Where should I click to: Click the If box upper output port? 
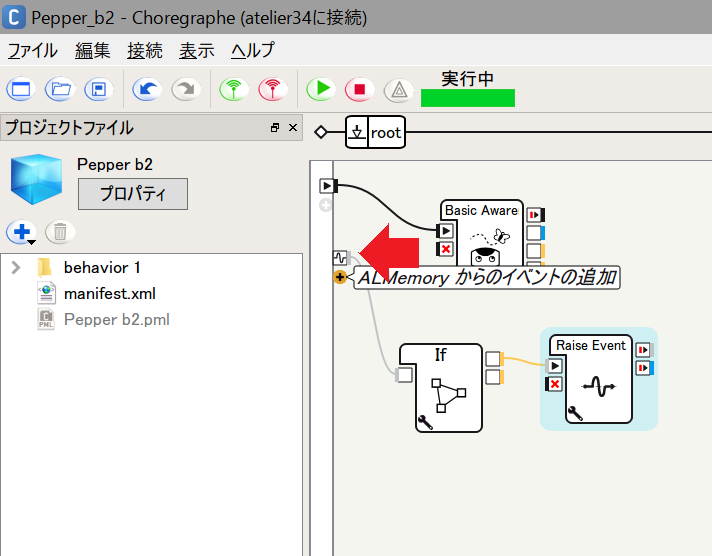point(494,358)
